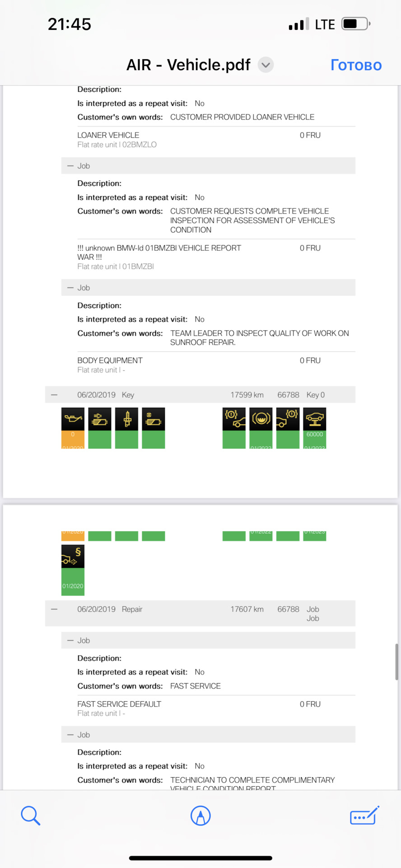This screenshot has height=868, width=401.
Task: Collapse the FAST SERVICE Job section
Action: [x=70, y=640]
